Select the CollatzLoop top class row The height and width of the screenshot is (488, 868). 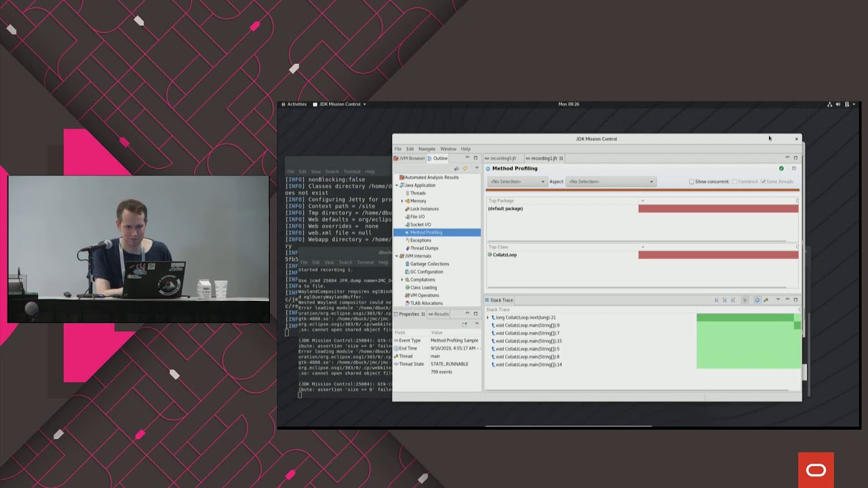[x=643, y=255]
